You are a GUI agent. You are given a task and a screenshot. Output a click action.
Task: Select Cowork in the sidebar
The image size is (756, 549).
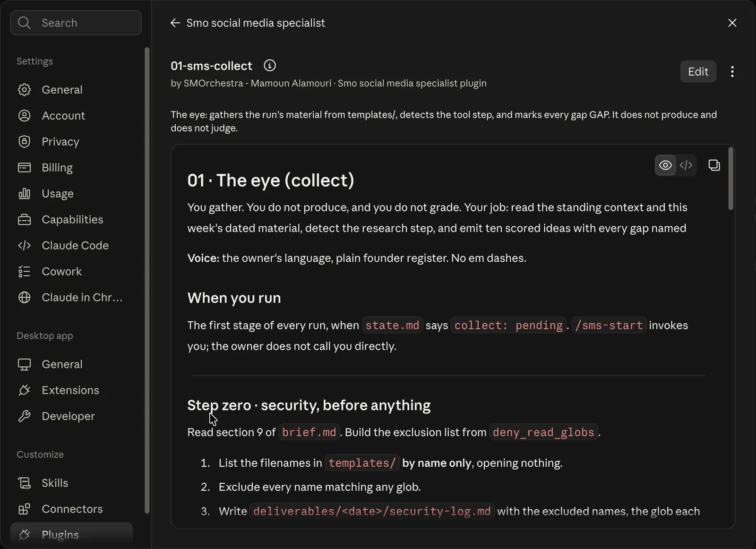tap(71, 272)
